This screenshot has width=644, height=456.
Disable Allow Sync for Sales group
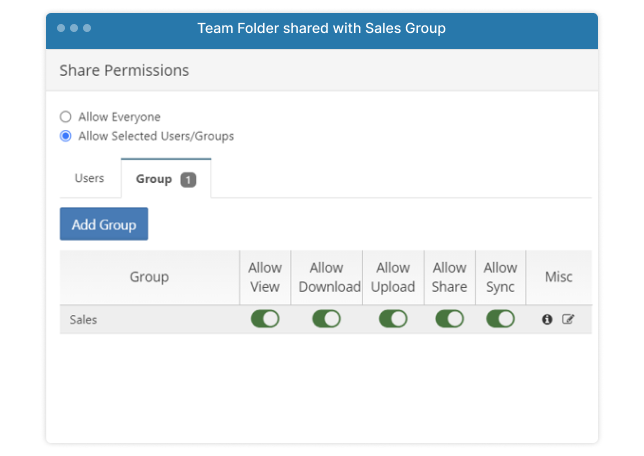(500, 319)
